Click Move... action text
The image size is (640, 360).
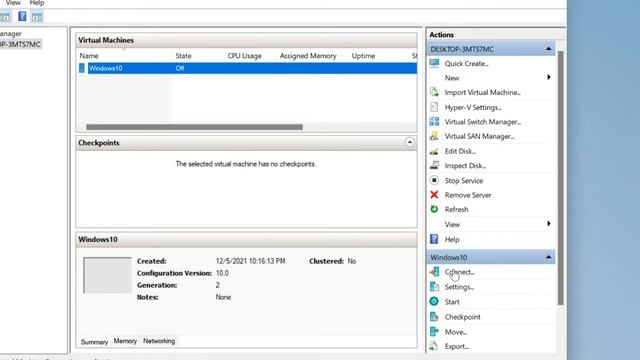click(x=456, y=332)
